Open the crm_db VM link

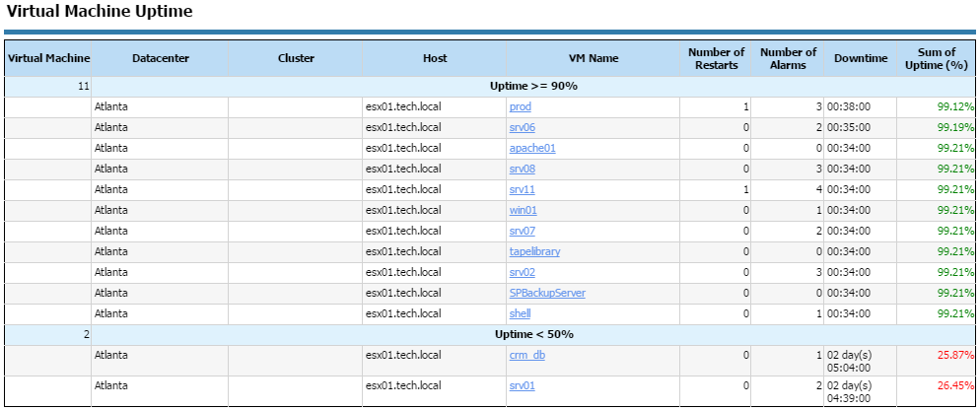523,355
